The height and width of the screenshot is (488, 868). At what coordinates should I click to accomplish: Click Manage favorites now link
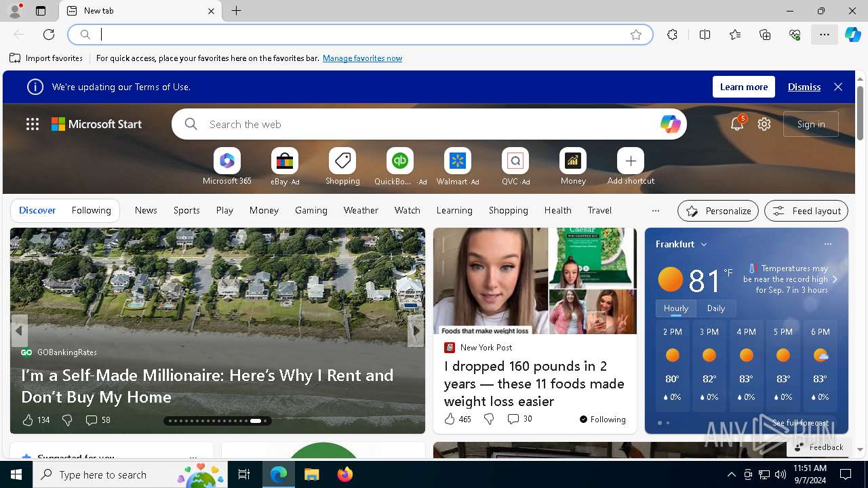pyautogui.click(x=362, y=58)
